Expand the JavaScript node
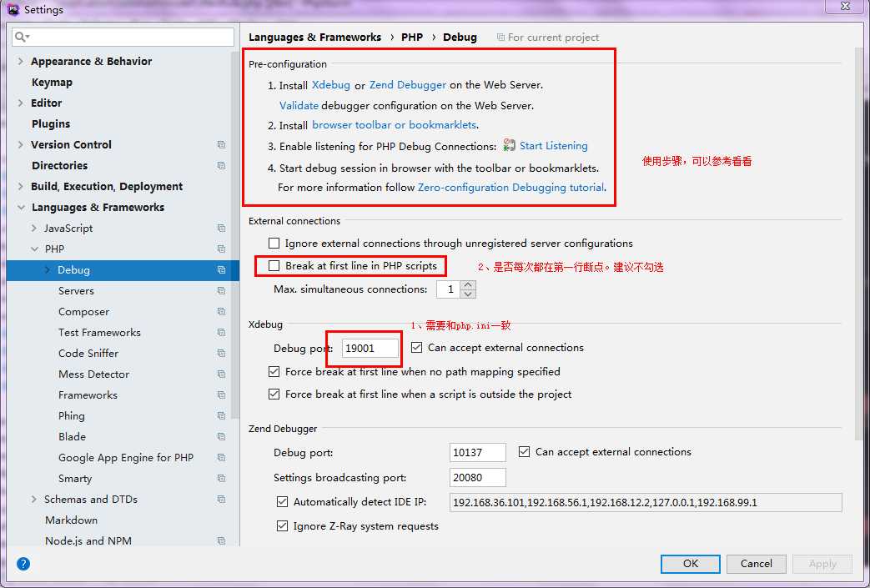 pos(34,228)
